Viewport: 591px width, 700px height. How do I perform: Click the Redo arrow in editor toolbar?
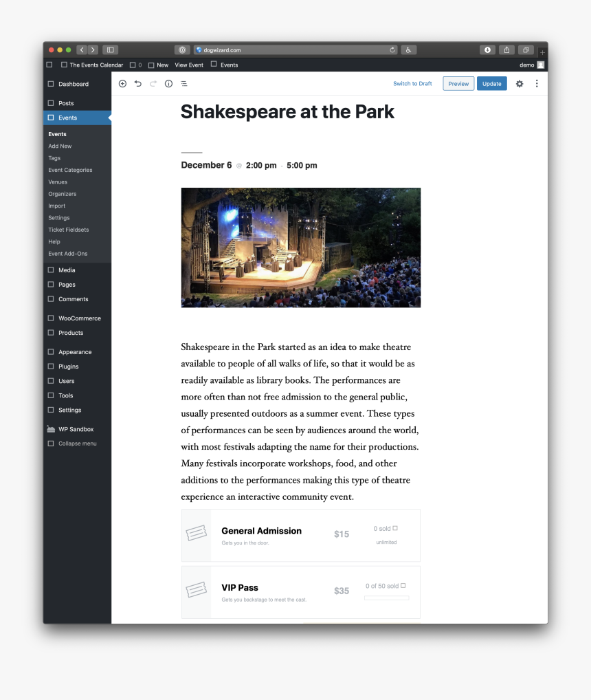(x=153, y=84)
